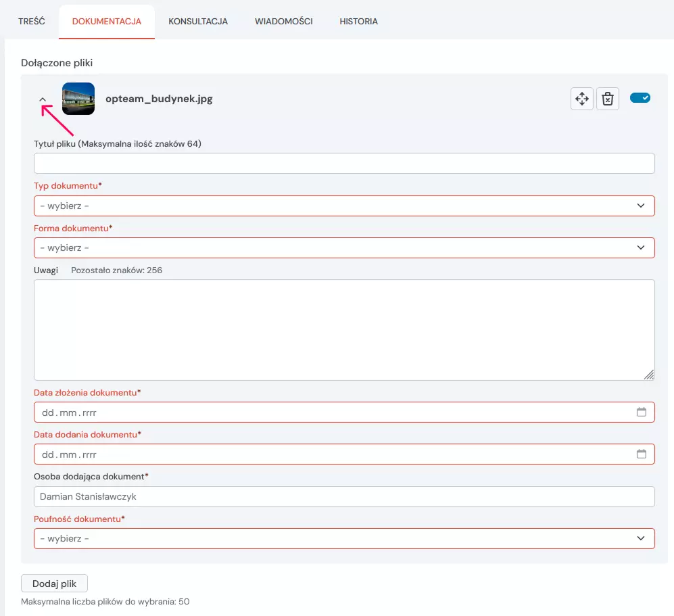
Task: Focus the Tytuł pliku text field
Action: pyautogui.click(x=343, y=164)
